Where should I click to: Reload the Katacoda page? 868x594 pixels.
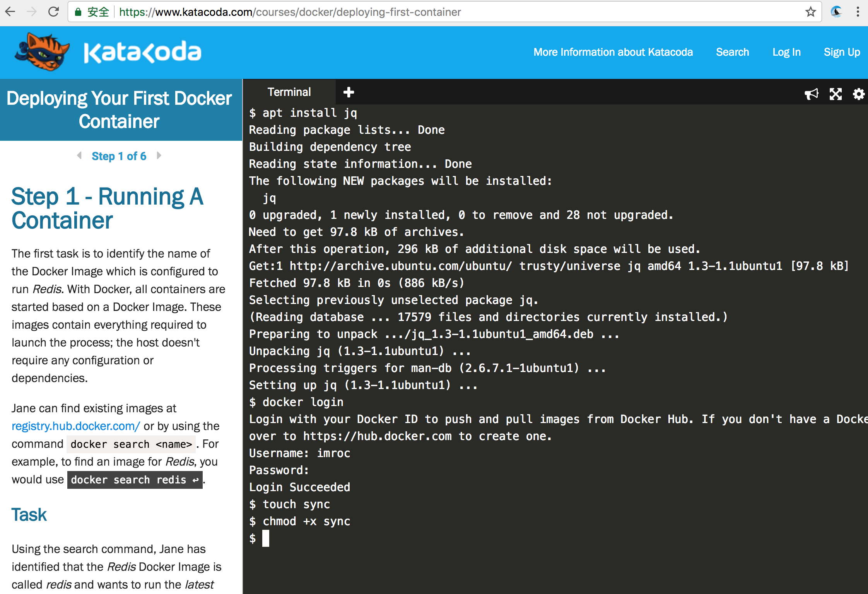coord(53,12)
